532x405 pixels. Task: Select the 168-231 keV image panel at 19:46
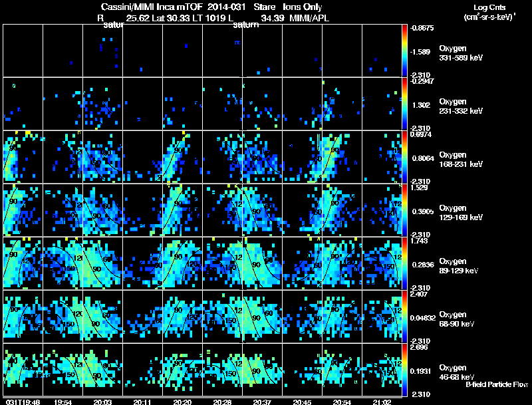(23, 157)
